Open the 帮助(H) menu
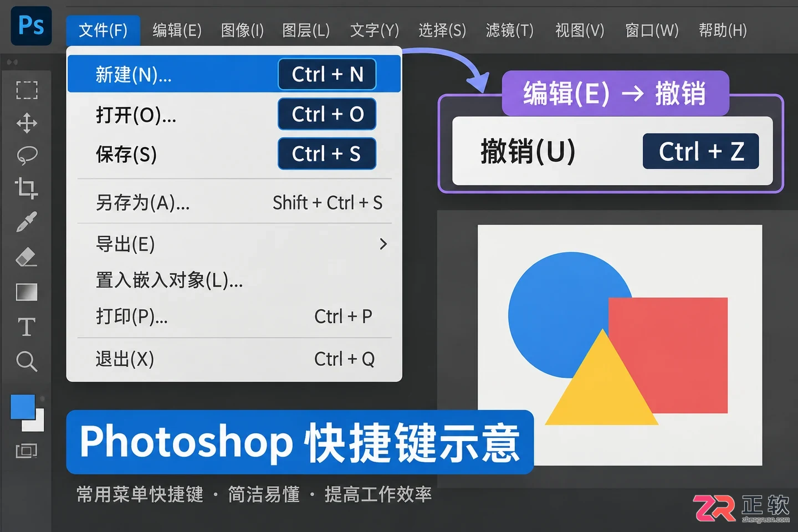 click(x=723, y=30)
